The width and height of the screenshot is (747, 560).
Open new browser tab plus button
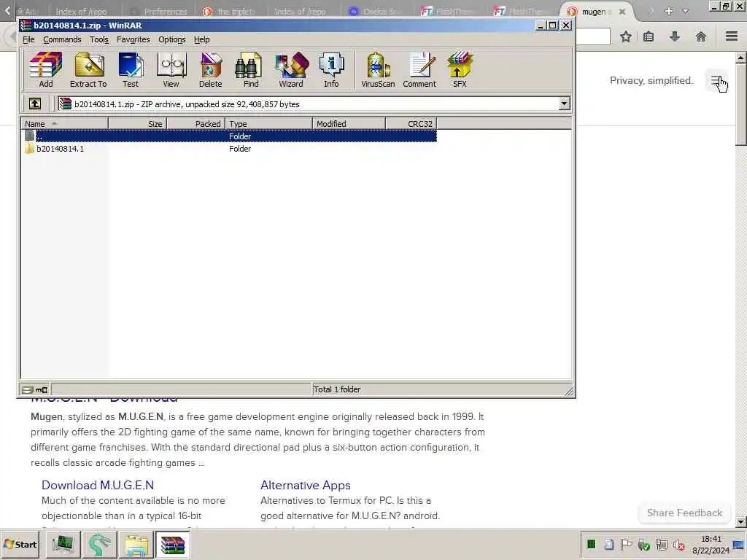(669, 11)
